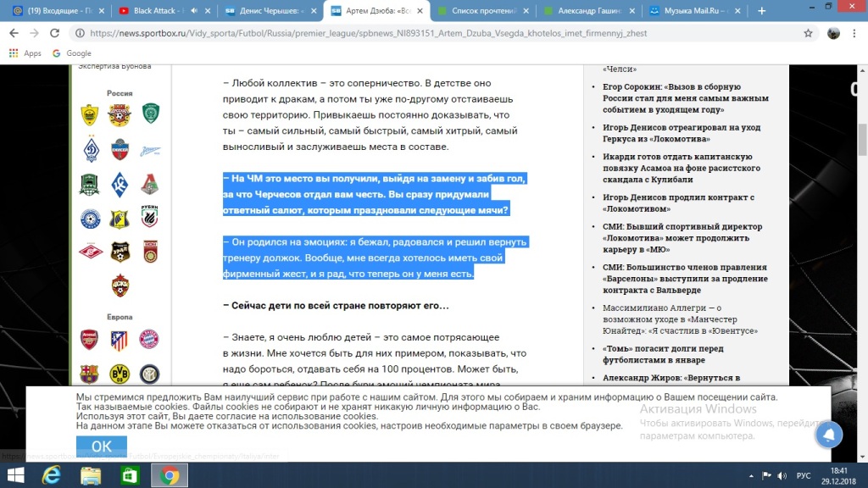
Task: Open Икарди капитанскую повязку news link
Action: point(682,168)
